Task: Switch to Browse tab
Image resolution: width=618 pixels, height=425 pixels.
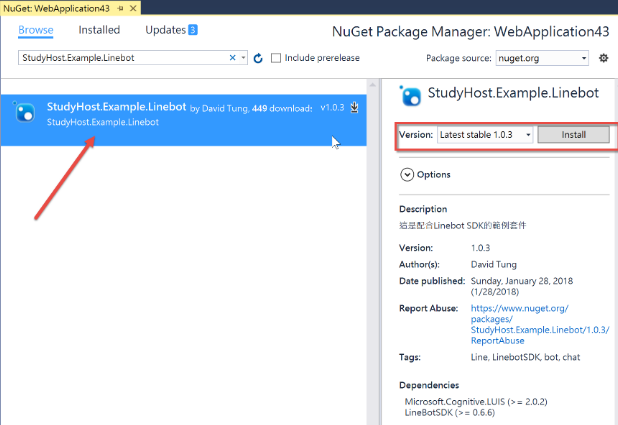Action: [x=35, y=30]
